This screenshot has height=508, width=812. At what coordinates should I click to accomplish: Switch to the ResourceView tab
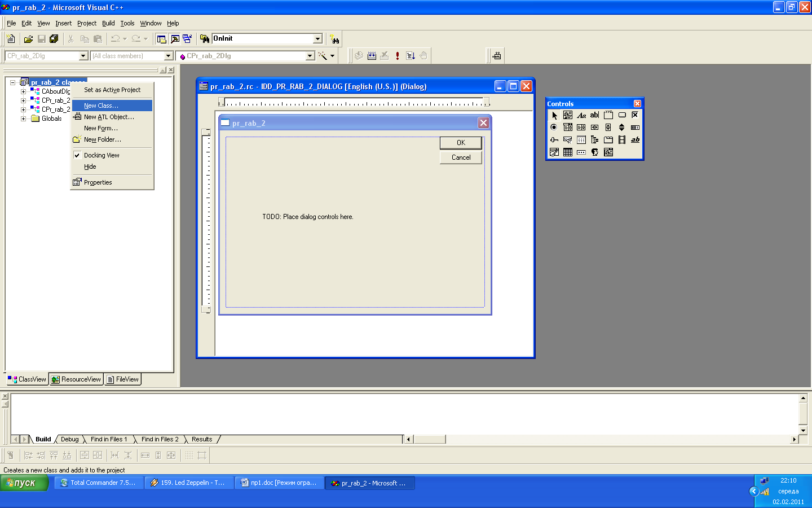pos(76,379)
